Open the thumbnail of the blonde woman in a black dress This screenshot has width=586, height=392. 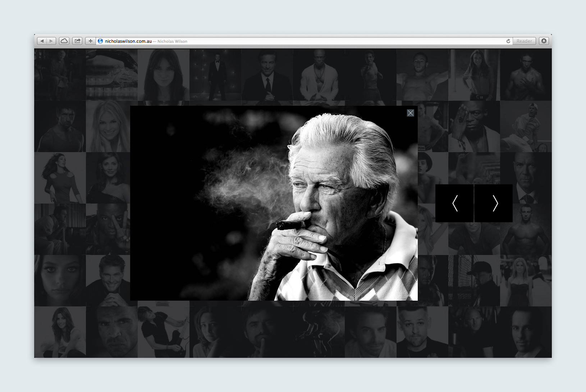point(526,281)
